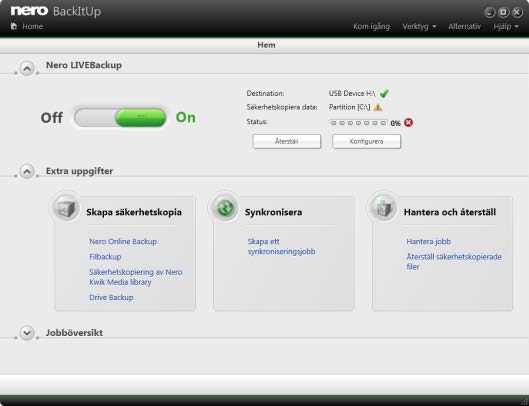Open the Hantera jobb link
This screenshot has height=406, width=529.
(428, 242)
